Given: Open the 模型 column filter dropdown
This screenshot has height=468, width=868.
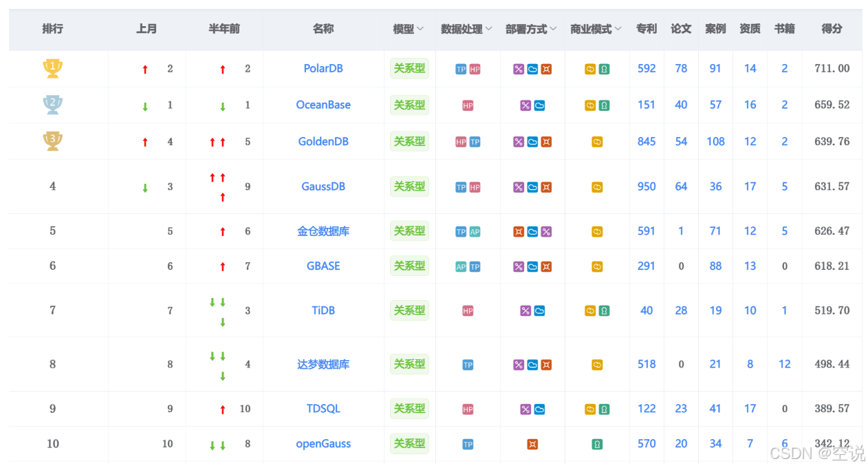Looking at the screenshot, I should point(420,29).
